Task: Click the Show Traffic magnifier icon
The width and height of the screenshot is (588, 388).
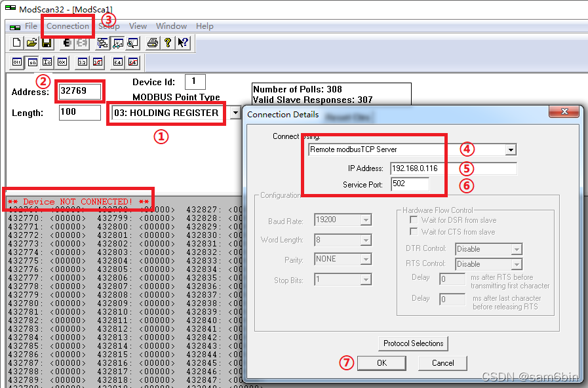Action: (133, 43)
